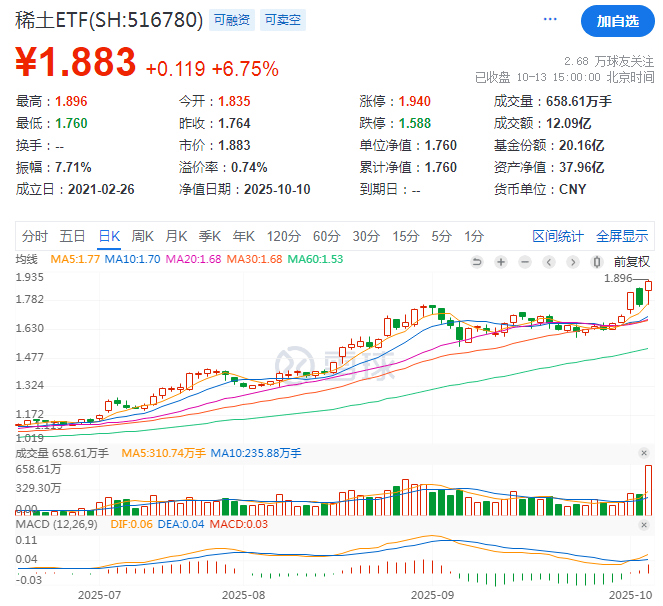Select the 周K weekly chart tab
663x606 pixels.
click(x=143, y=236)
